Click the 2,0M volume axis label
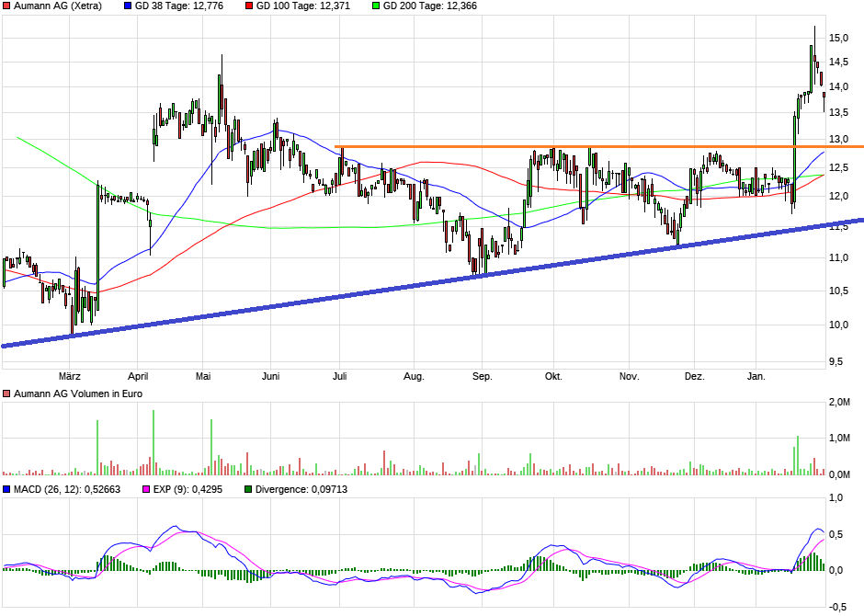864x616 pixels. (838, 403)
